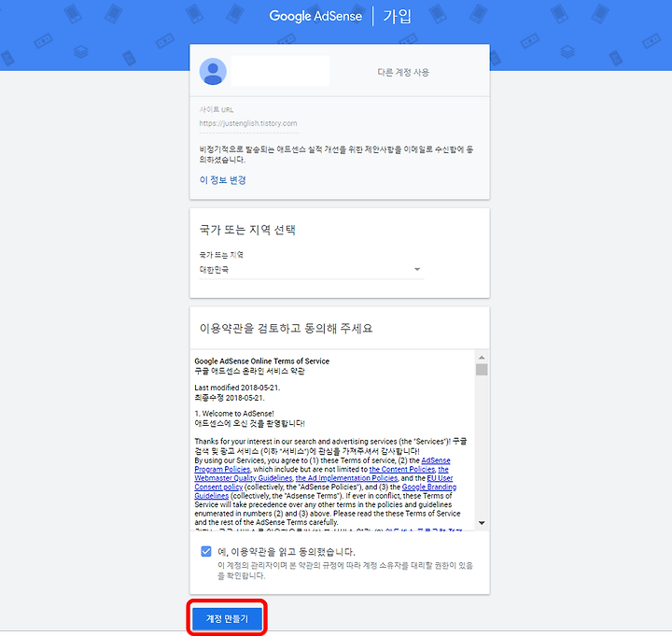
Task: Open 'Webmaster Quality Guidelines' link
Action: (244, 478)
